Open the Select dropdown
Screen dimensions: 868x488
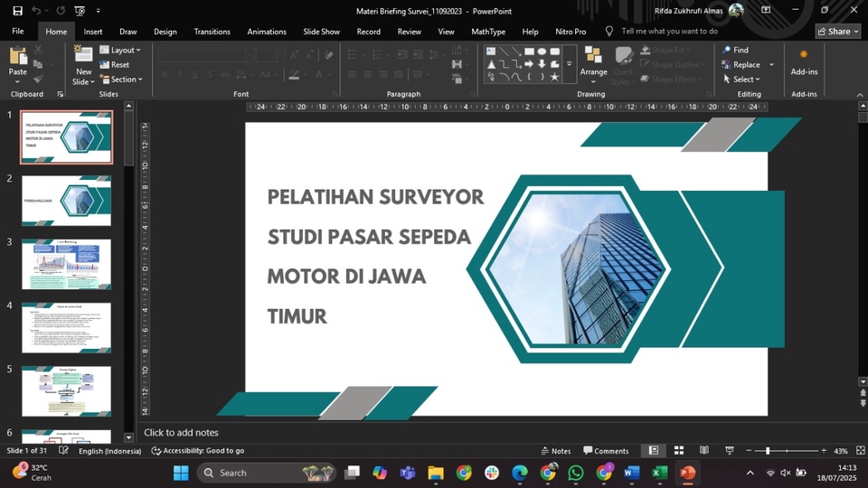tap(741, 80)
